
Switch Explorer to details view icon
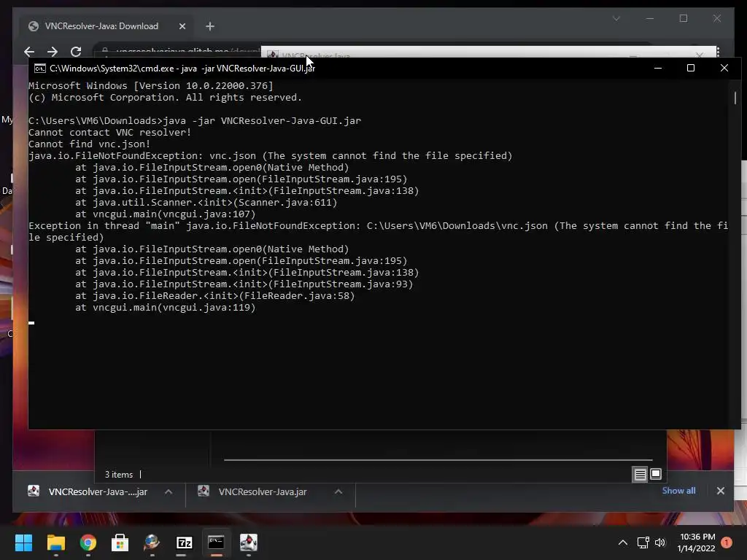[x=640, y=474]
